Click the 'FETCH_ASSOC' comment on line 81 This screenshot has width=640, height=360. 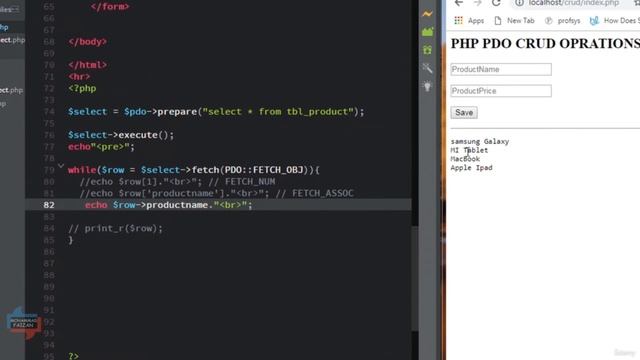tap(322, 193)
